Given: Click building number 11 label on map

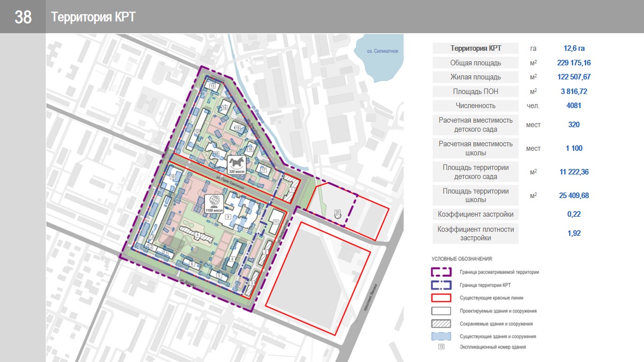Looking at the screenshot, I should pyautogui.click(x=276, y=222).
